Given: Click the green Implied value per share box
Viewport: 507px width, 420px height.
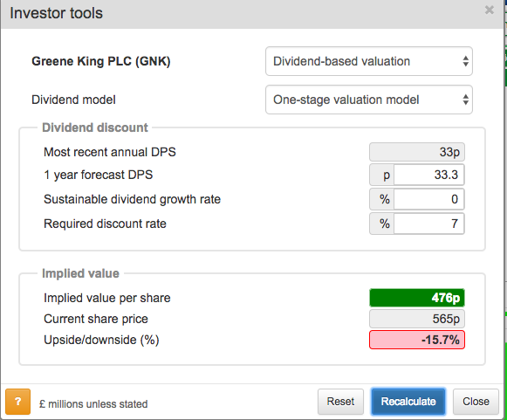Looking at the screenshot, I should coord(417,298).
